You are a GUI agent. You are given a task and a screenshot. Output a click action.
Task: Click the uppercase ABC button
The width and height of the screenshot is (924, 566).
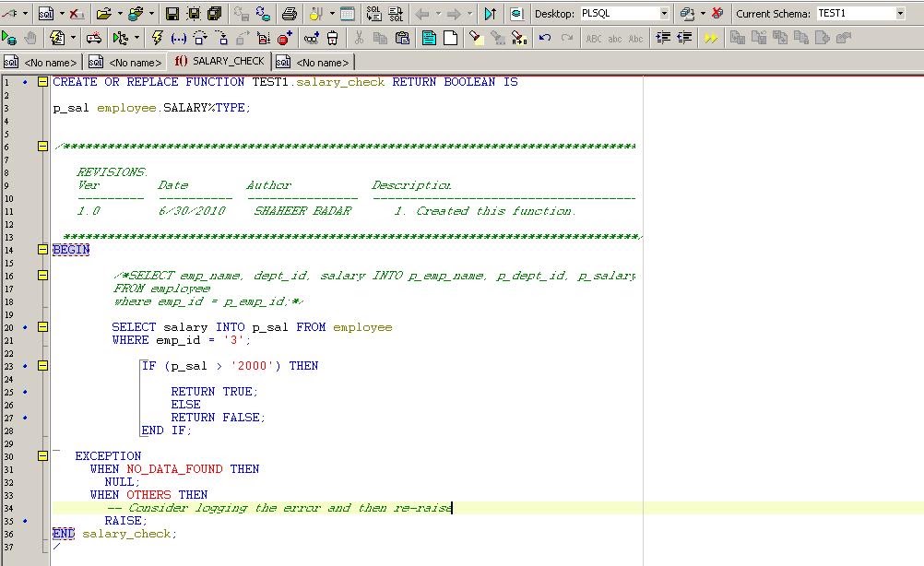pyautogui.click(x=594, y=39)
